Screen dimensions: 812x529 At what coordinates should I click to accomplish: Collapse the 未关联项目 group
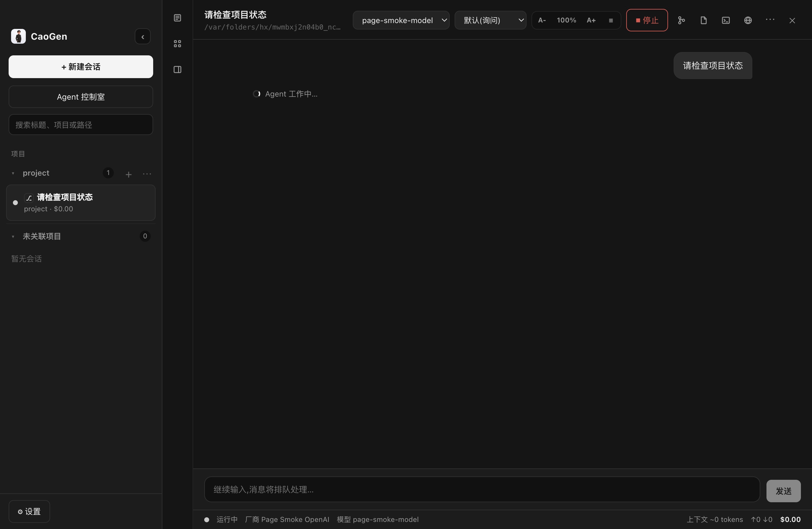(13, 237)
